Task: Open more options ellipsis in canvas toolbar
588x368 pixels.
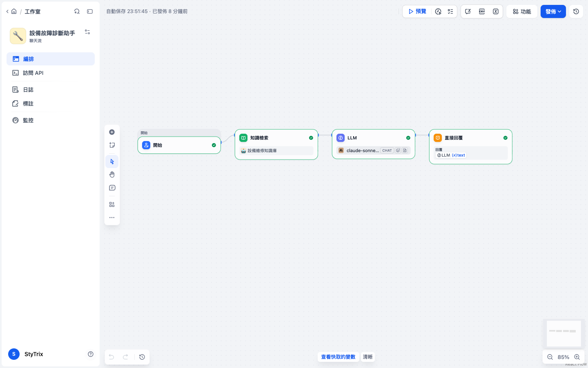Action: click(112, 218)
